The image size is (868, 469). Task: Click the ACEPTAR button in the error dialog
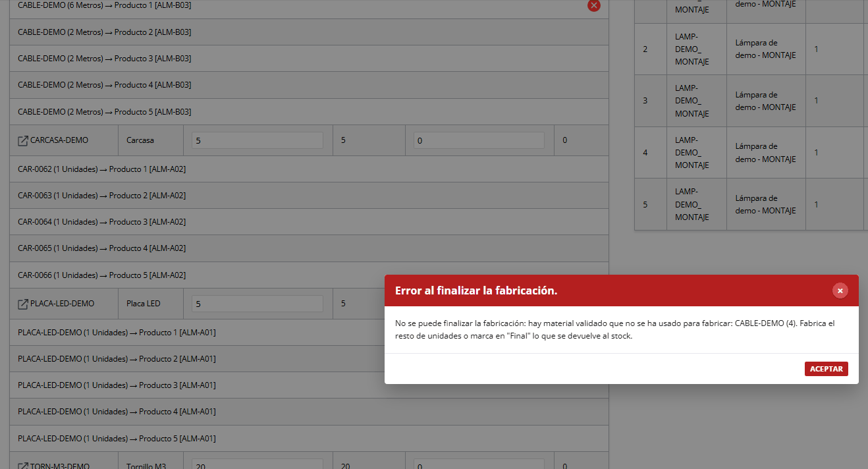[x=826, y=369]
